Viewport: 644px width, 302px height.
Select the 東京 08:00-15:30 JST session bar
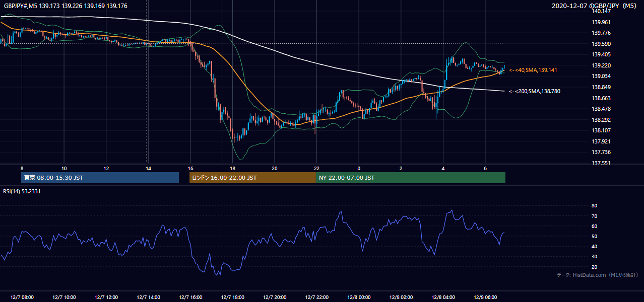(100, 178)
